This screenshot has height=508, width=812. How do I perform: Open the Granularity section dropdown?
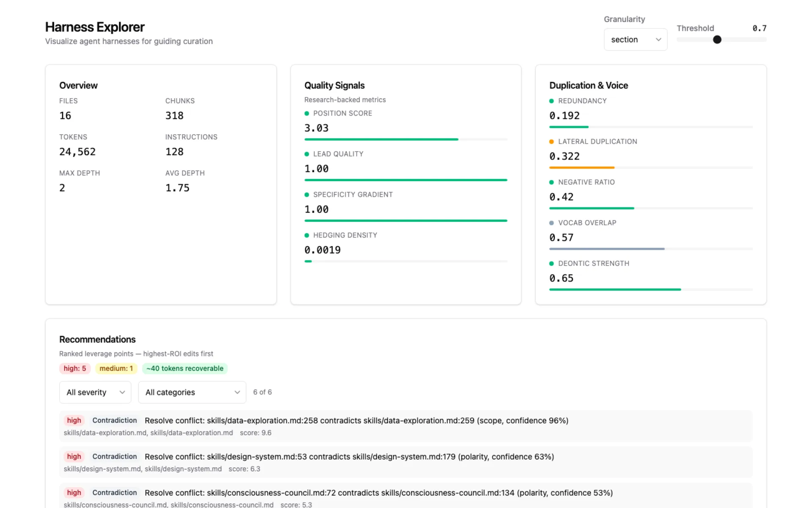tap(635, 39)
